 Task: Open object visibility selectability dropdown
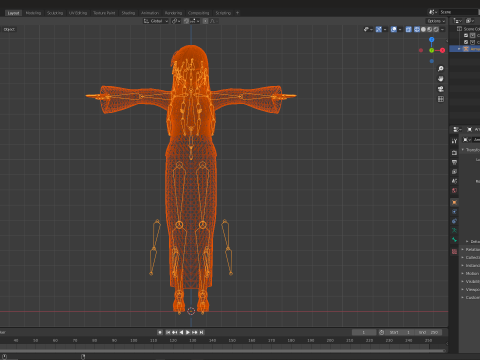(368, 29)
